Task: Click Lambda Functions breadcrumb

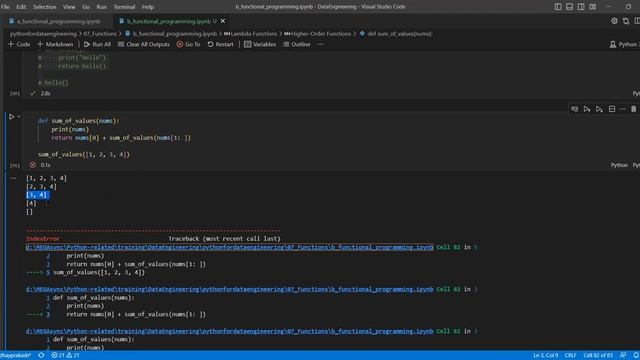Action: [250, 34]
